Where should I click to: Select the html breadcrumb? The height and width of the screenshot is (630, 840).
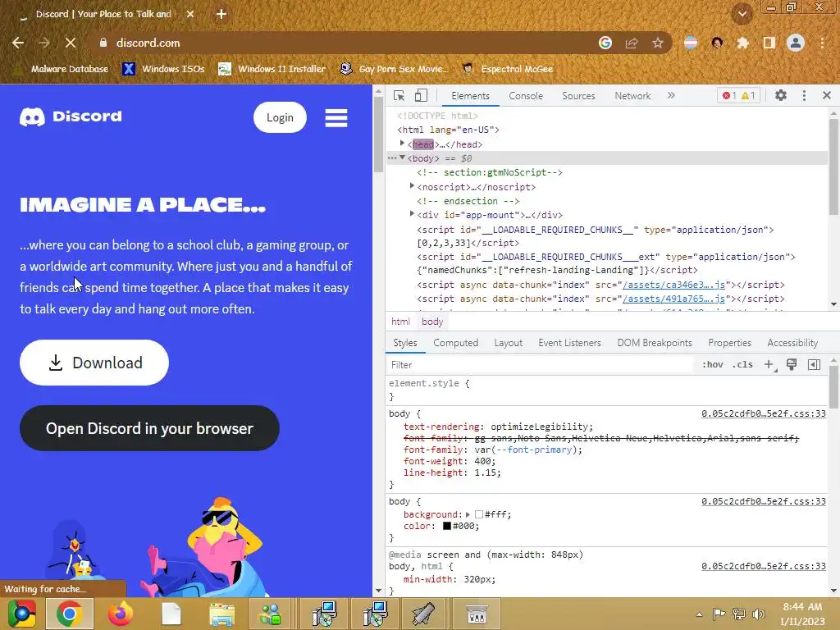tap(400, 322)
